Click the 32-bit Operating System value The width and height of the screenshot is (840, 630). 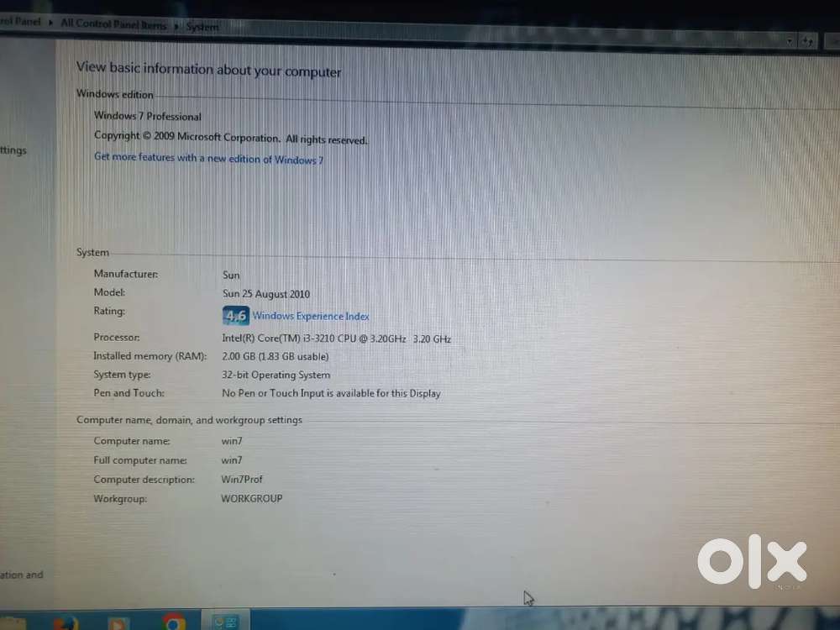(276, 375)
